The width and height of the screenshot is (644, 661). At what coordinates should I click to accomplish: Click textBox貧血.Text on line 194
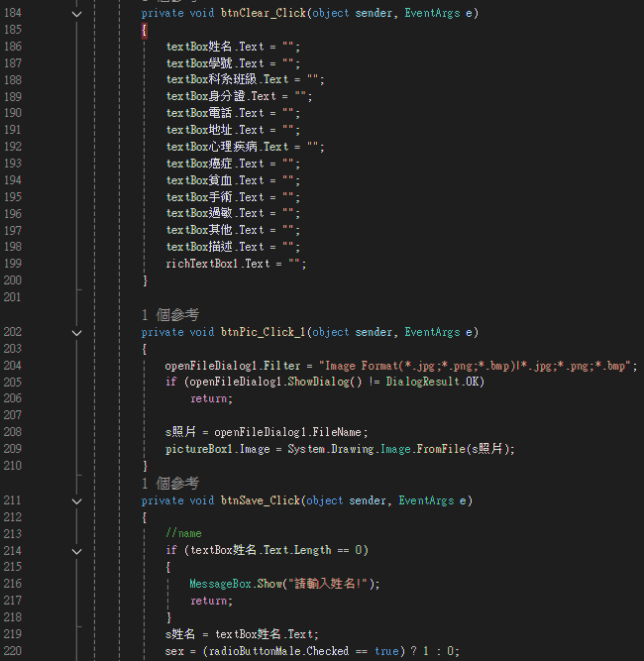215,180
